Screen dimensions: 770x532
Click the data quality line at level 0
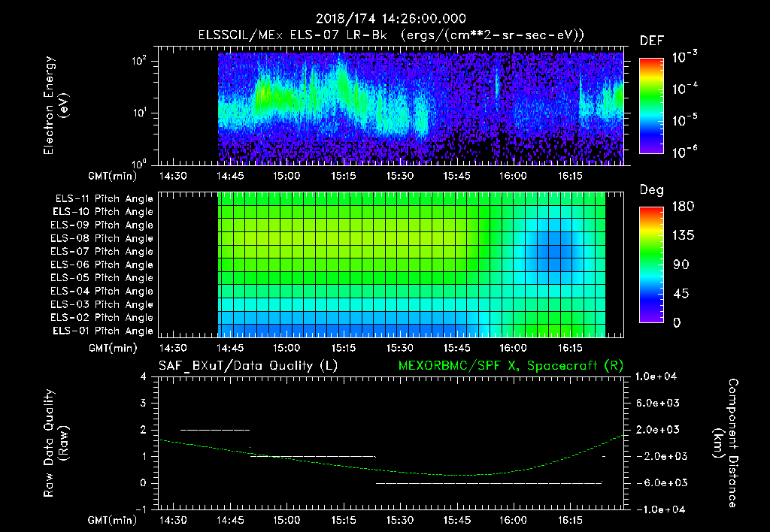pos(489,483)
